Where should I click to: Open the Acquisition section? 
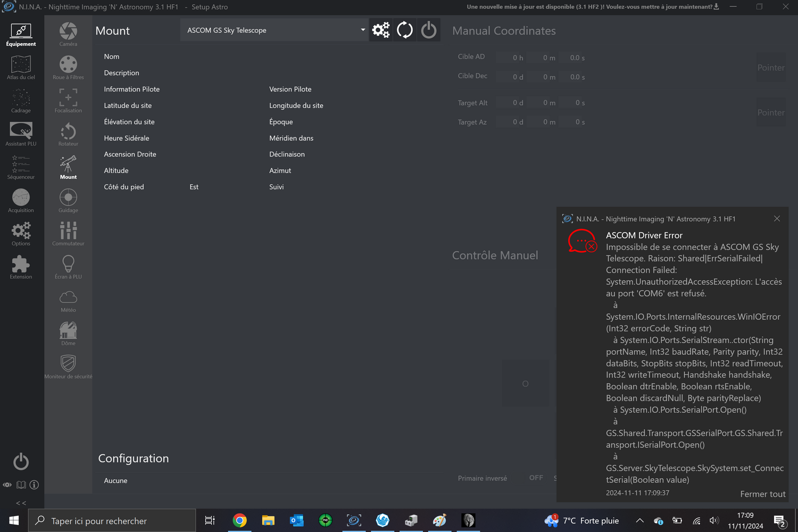(21, 201)
